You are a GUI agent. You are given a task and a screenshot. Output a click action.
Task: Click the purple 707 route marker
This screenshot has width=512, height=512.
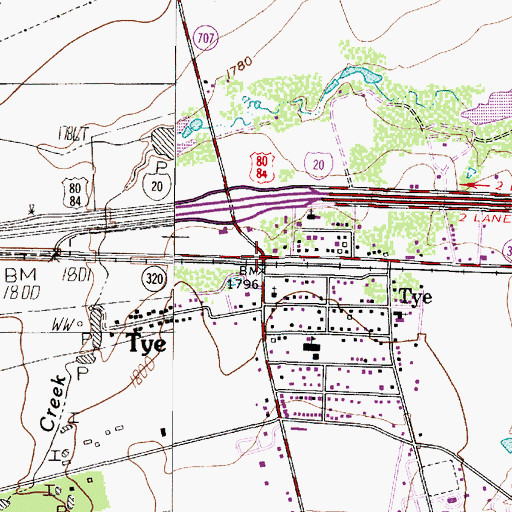pos(206,37)
